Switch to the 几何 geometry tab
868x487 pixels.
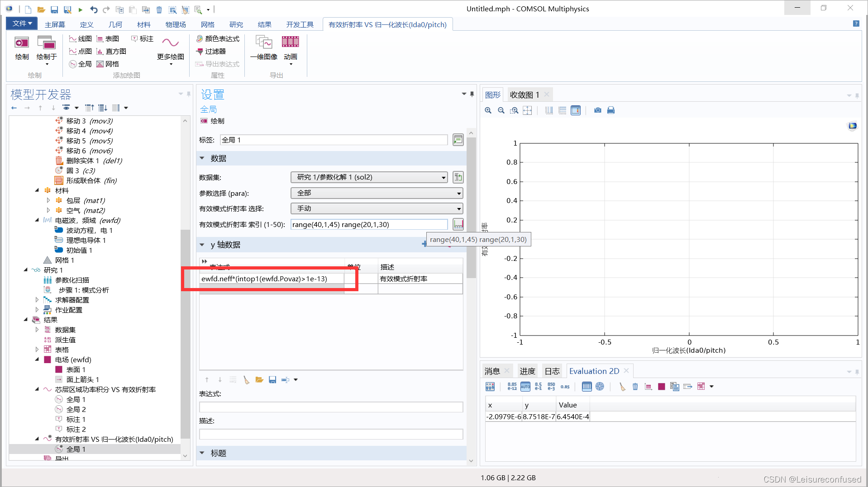pyautogui.click(x=115, y=24)
